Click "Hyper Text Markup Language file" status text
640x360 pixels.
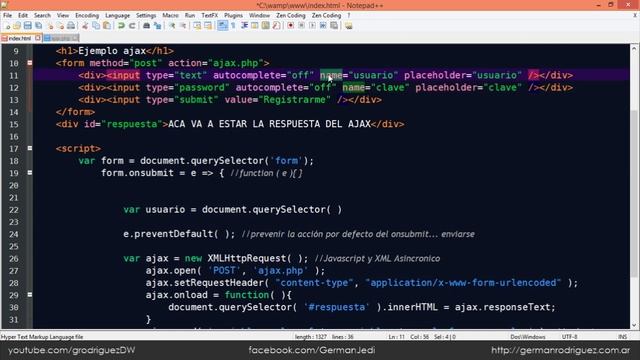(42, 337)
